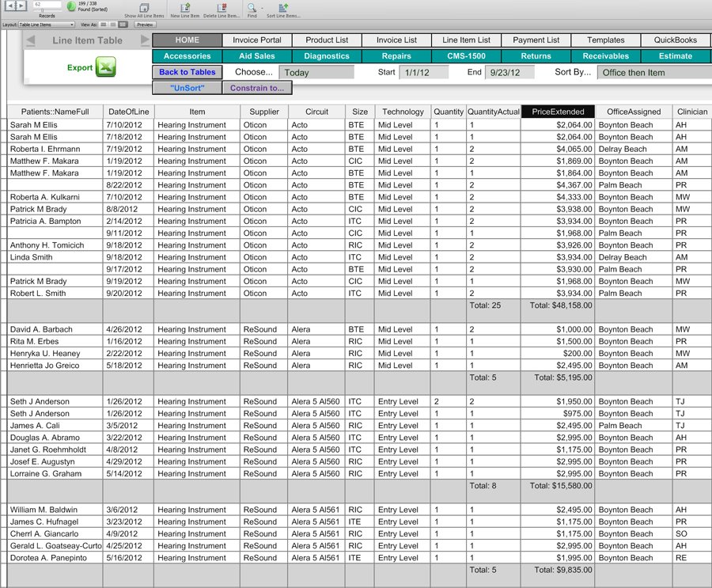Open the QuickBooks tab

click(676, 40)
